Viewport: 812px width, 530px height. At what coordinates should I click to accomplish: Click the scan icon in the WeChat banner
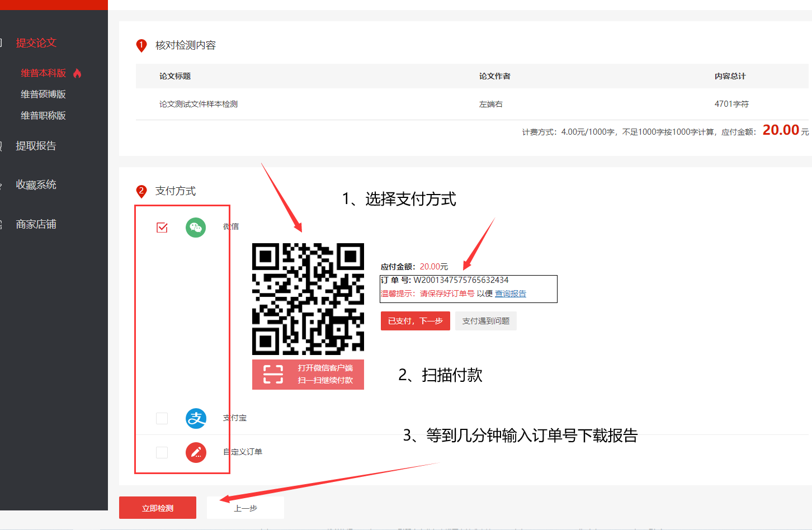click(273, 374)
